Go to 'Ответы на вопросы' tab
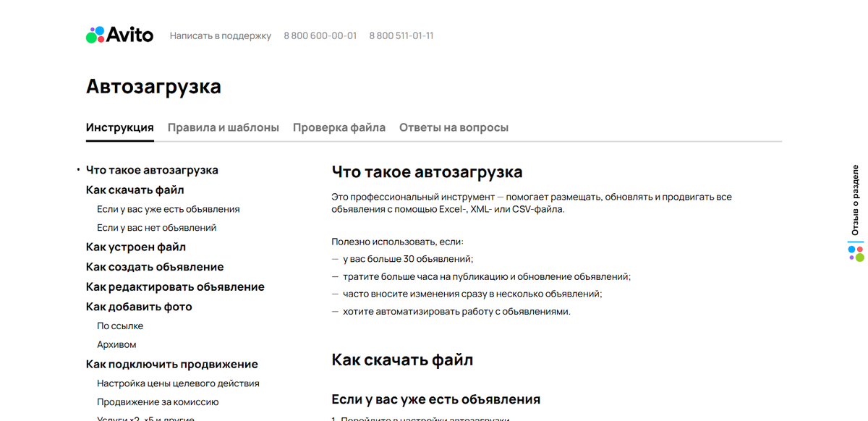This screenshot has width=868, height=421. click(x=454, y=127)
